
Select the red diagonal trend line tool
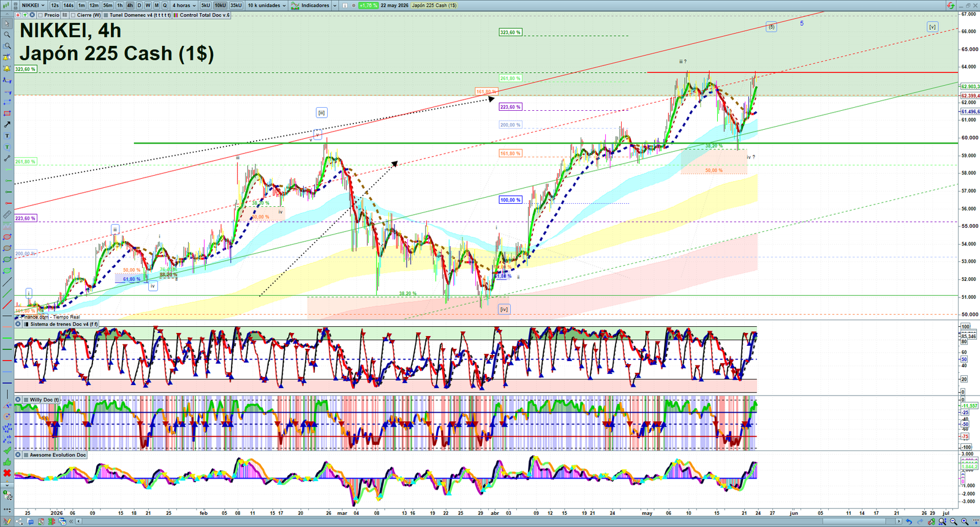(x=7, y=305)
